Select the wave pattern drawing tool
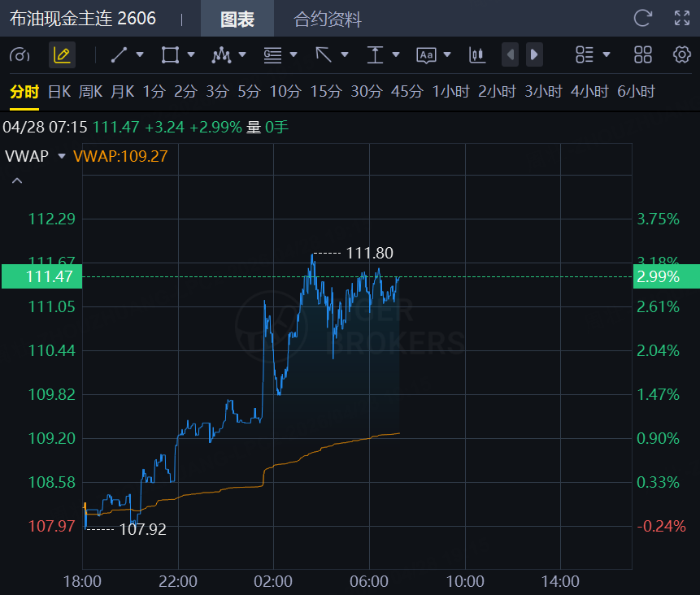The image size is (700, 595). [x=220, y=55]
